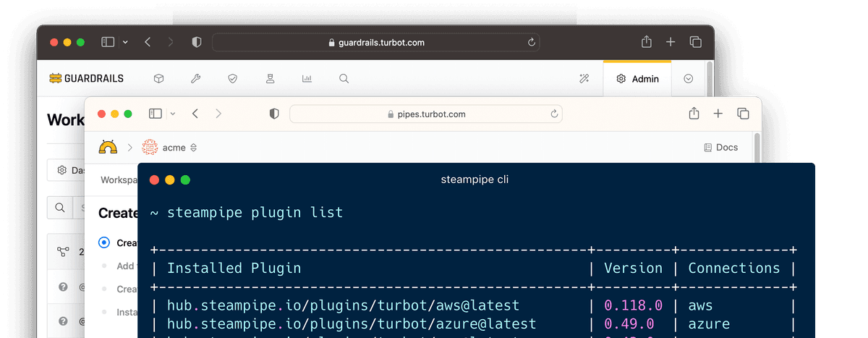This screenshot has height=338, width=868.
Task: Go forward in the guardrails Safari window
Action: pyautogui.click(x=171, y=43)
